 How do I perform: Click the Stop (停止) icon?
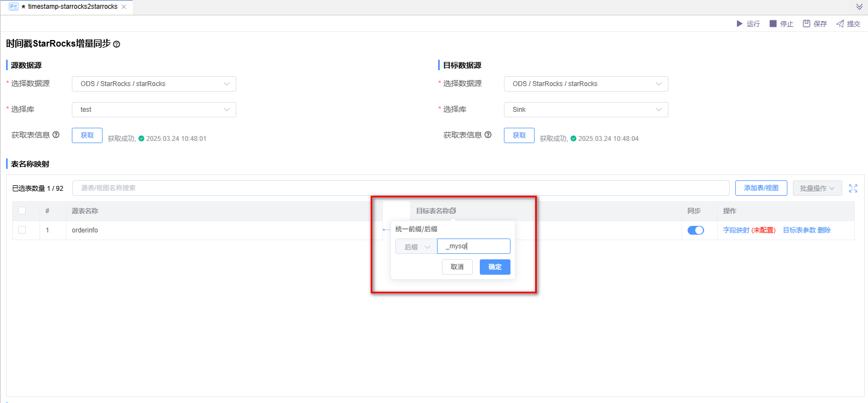pyautogui.click(x=773, y=24)
